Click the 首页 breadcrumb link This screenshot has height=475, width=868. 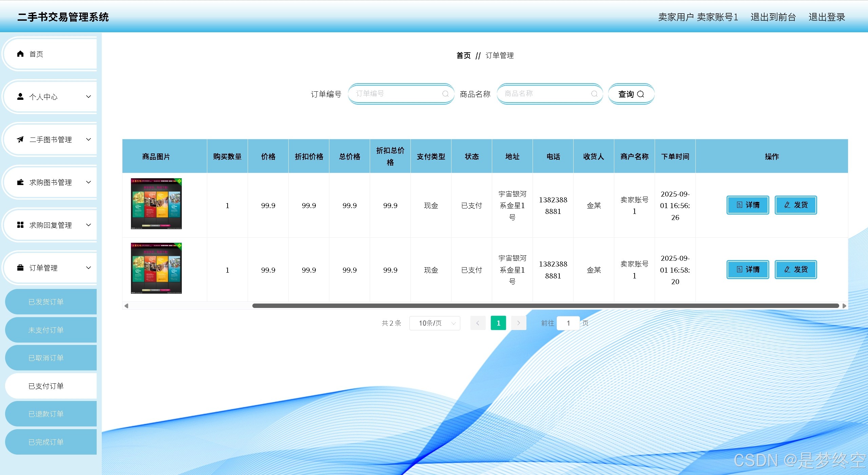(x=463, y=55)
